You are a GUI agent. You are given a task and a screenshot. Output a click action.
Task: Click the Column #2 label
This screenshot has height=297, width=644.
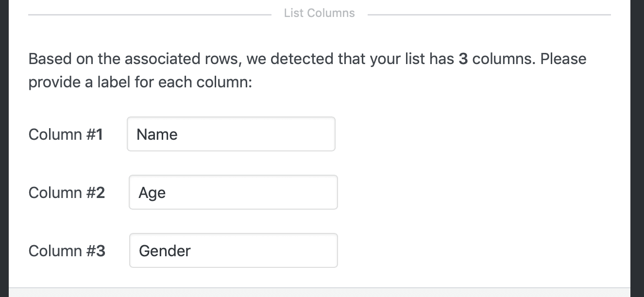66,193
